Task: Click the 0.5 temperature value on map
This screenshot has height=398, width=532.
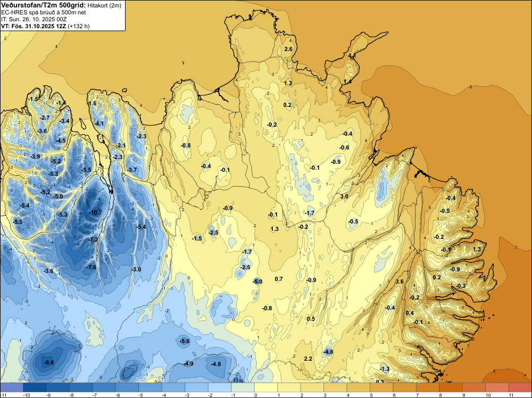Action: (311, 319)
